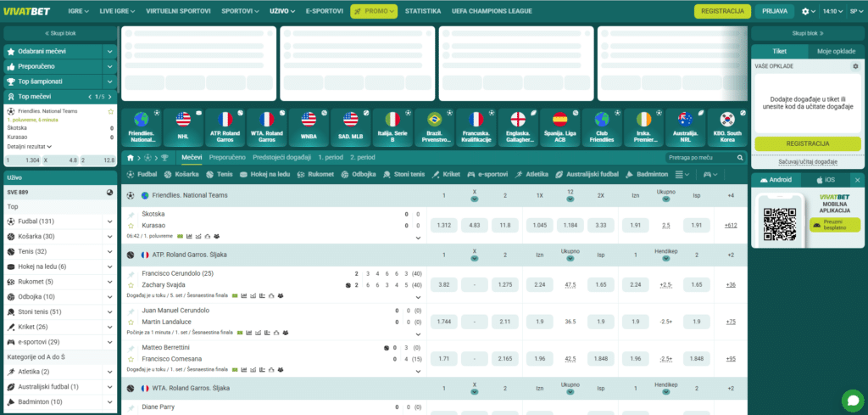Pin the Francisco Cerundolo match

tap(131, 274)
